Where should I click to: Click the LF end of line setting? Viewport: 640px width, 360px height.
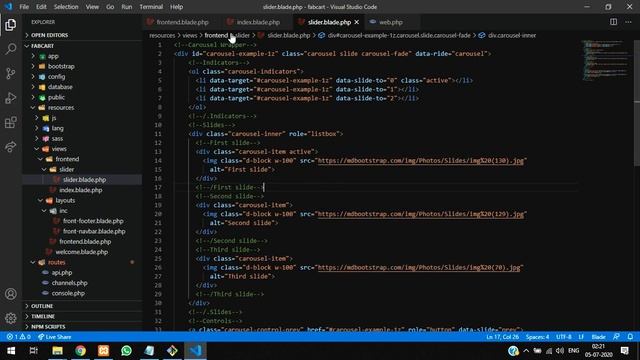581,337
